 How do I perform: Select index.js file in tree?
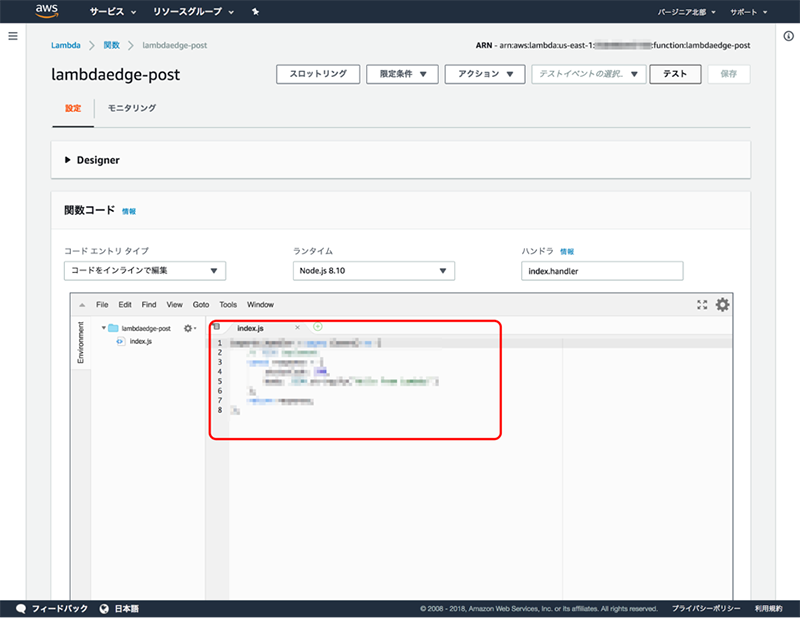point(140,341)
